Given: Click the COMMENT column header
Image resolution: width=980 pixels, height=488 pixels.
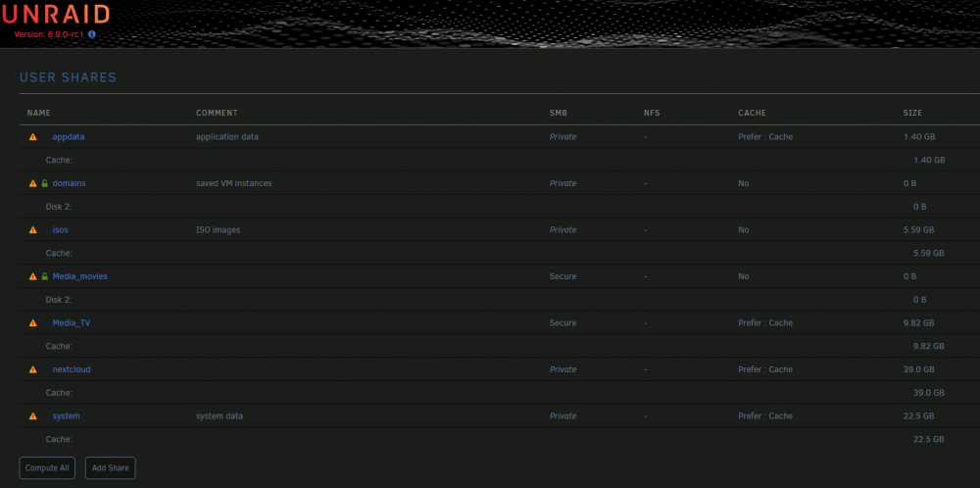Looking at the screenshot, I should [x=217, y=113].
